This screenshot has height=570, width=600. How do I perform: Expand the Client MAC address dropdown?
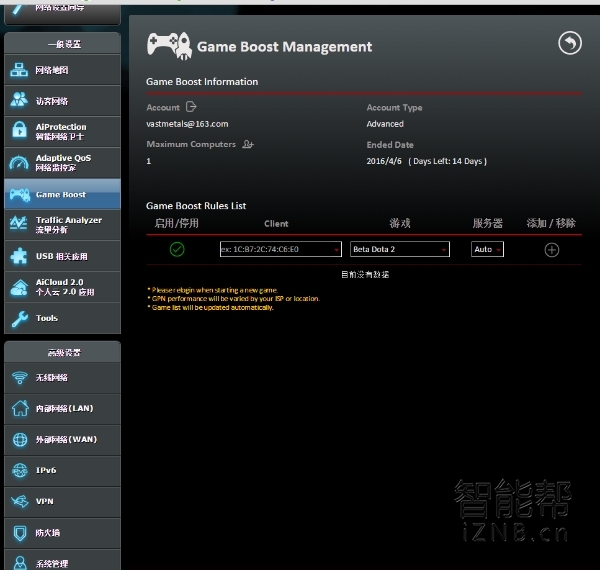click(335, 250)
